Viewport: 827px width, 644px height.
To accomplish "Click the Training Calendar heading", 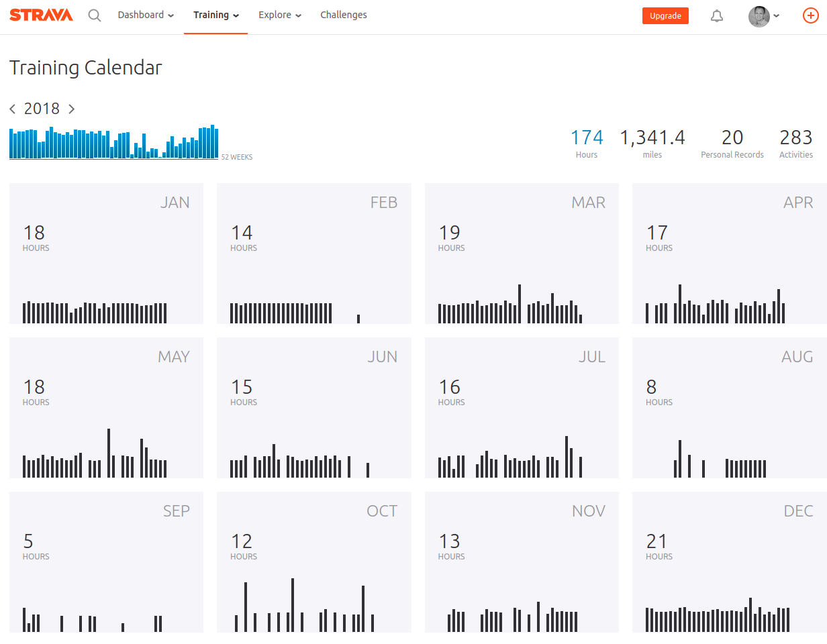I will point(86,68).
